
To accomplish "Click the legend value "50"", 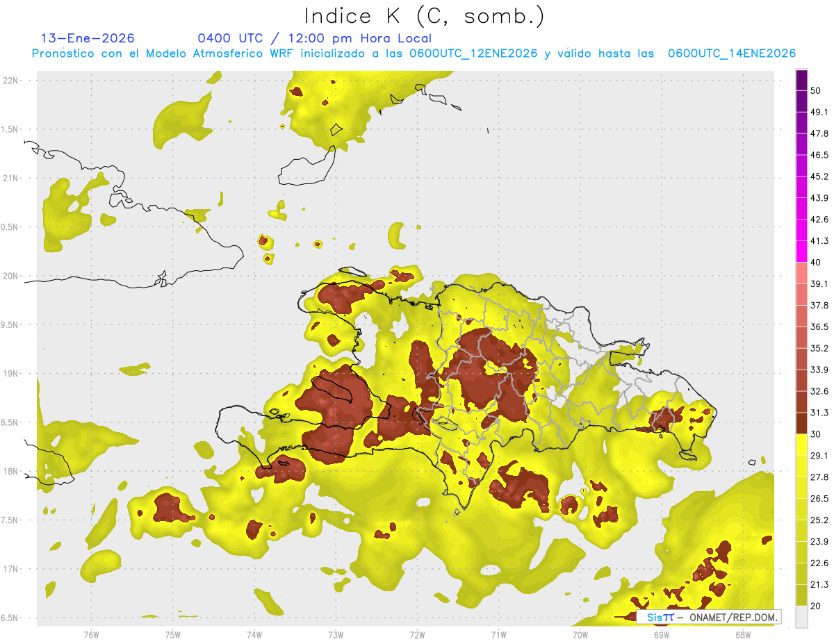I will pos(816,90).
